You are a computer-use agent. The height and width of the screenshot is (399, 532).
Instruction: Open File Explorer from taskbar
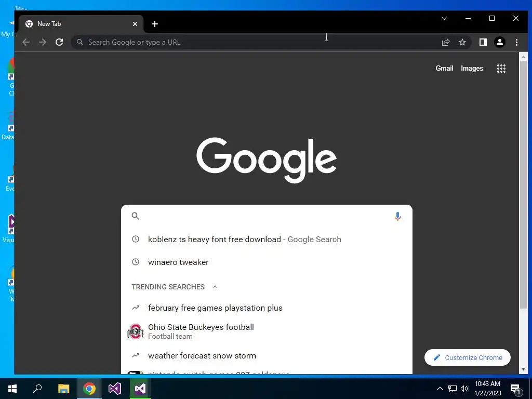(63, 389)
